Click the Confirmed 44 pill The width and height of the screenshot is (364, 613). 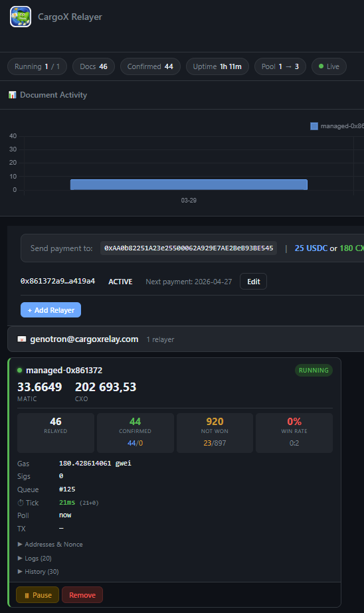click(x=150, y=66)
